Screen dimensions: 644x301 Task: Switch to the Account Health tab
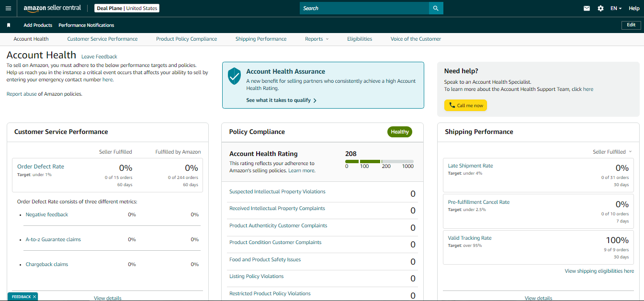tap(31, 39)
